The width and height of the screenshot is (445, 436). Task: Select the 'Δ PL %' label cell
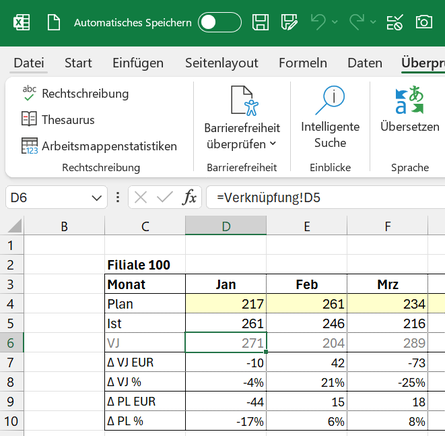coord(145,421)
